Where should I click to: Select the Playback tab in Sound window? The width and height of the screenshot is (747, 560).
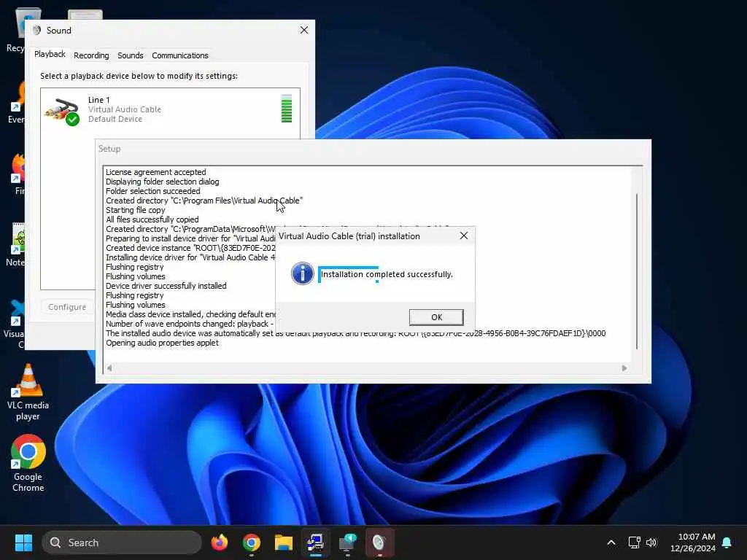tap(50, 54)
